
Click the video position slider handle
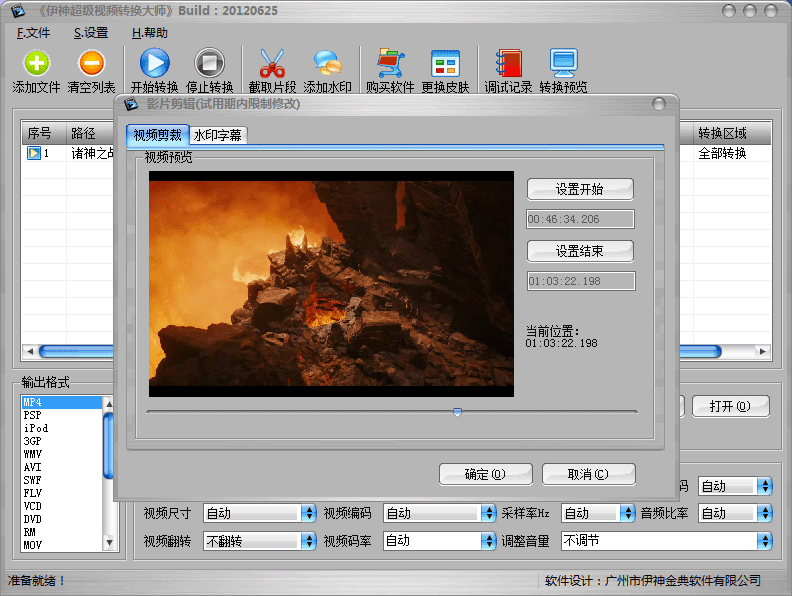pos(457,411)
